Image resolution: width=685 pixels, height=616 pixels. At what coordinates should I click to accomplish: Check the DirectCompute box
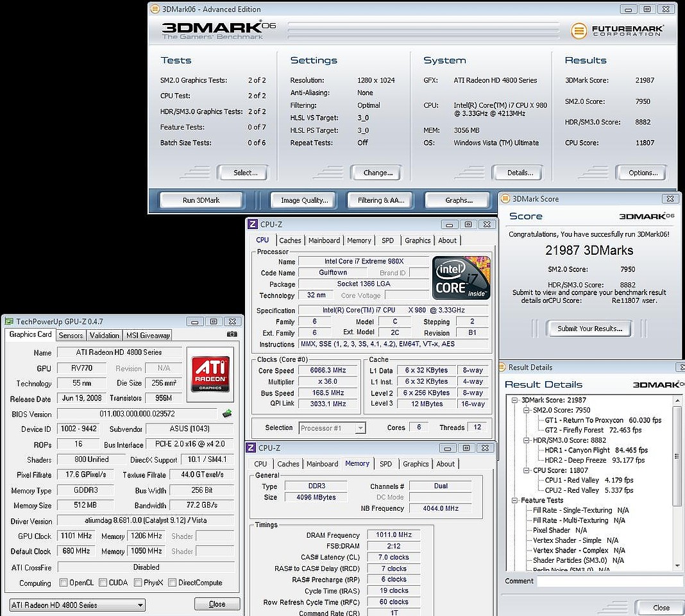tap(171, 583)
